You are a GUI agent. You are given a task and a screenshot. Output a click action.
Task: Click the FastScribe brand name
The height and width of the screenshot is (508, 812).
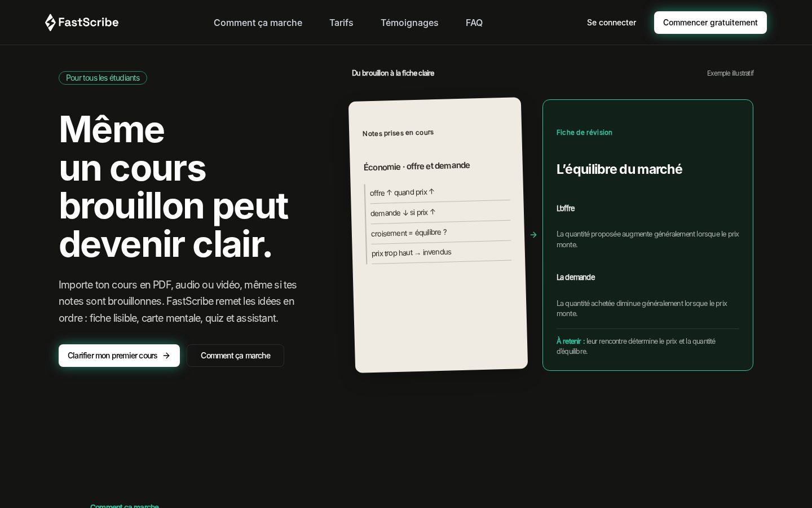[x=88, y=23]
